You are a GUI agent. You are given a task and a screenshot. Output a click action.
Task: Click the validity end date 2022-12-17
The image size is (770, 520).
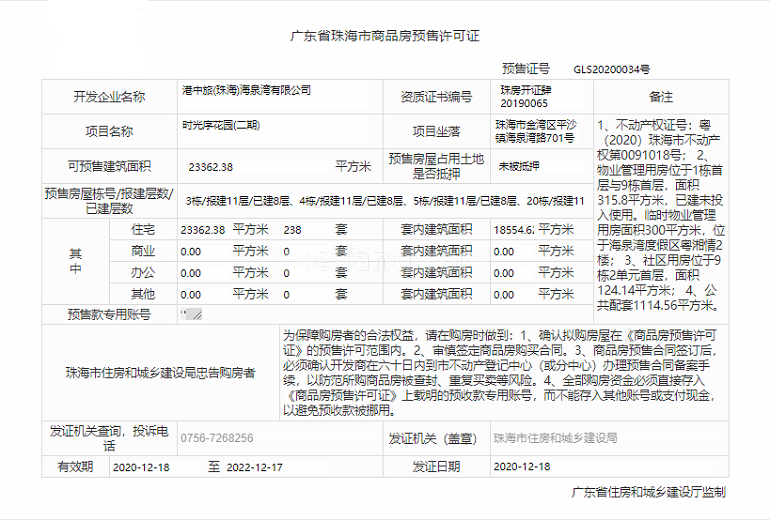[255, 467]
